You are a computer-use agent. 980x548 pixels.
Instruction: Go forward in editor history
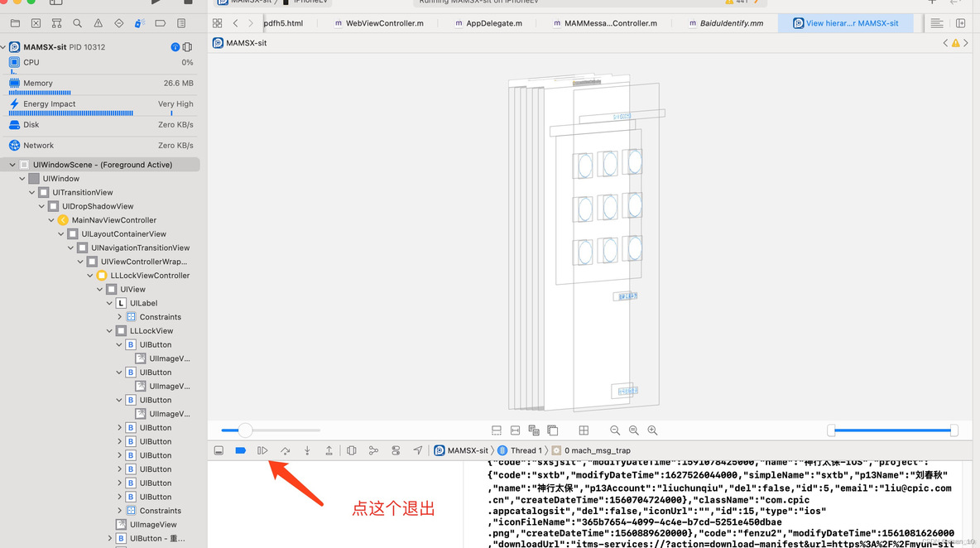(251, 23)
